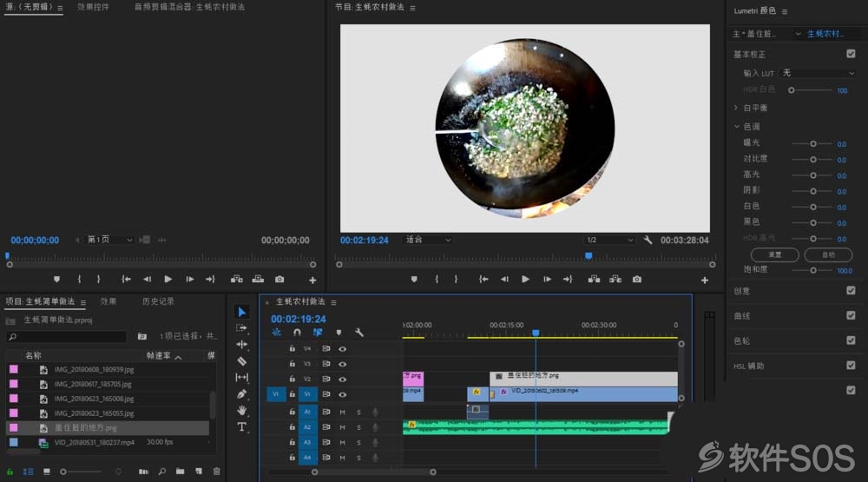This screenshot has height=482, width=868.
Task: Toggle V3 track visibility eye
Action: click(343, 364)
